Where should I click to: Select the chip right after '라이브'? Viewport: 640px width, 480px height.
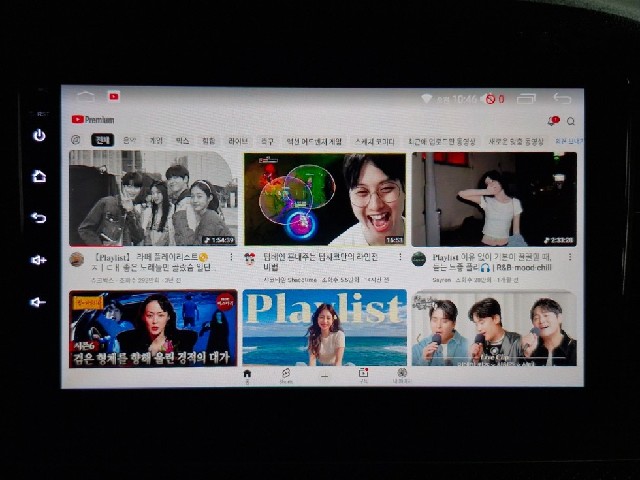click(x=267, y=141)
